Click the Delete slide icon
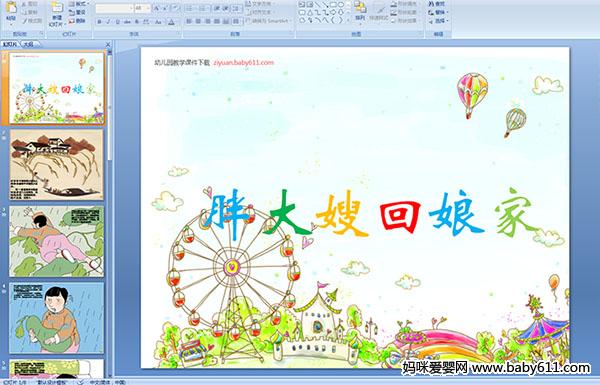This screenshot has height=385, width=600. click(78, 21)
